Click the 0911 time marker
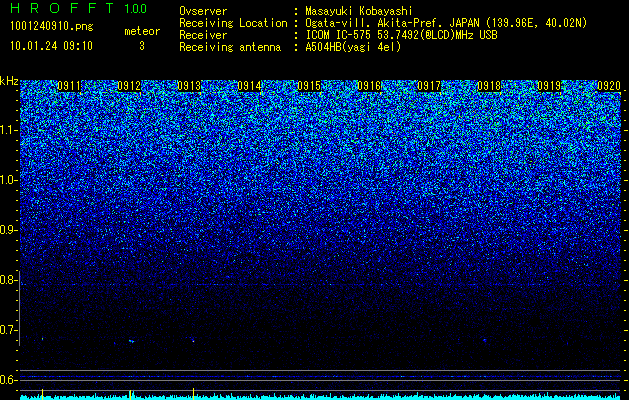 [69, 86]
